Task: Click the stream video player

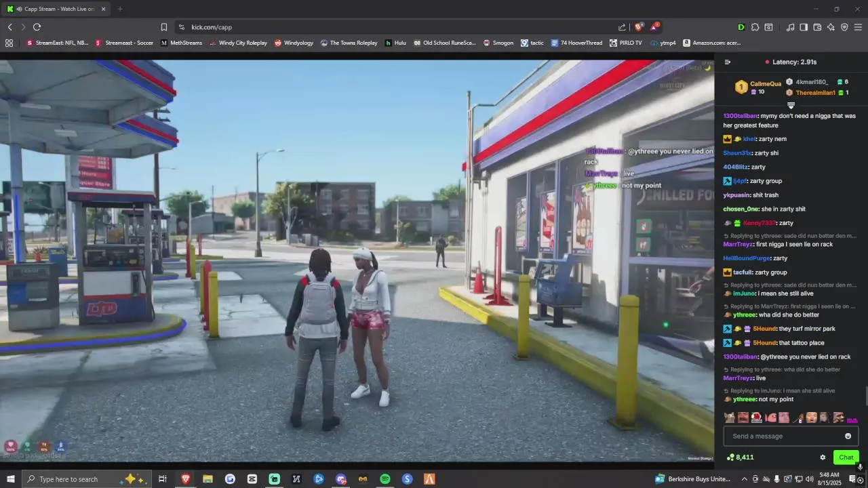Action: [x=357, y=261]
